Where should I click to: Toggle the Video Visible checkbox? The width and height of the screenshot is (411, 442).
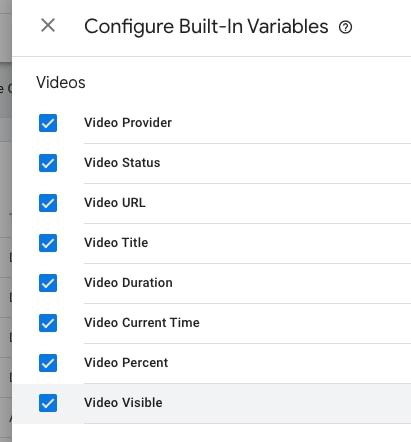pos(48,403)
